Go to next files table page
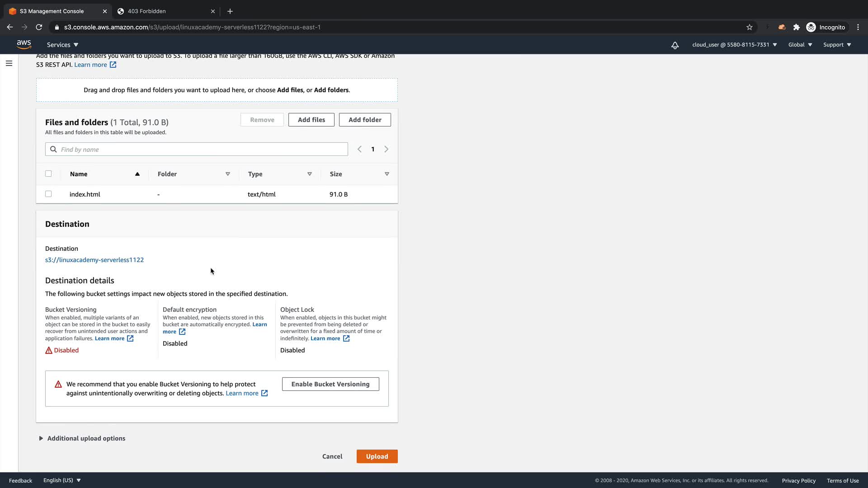The height and width of the screenshot is (488, 868). (386, 149)
